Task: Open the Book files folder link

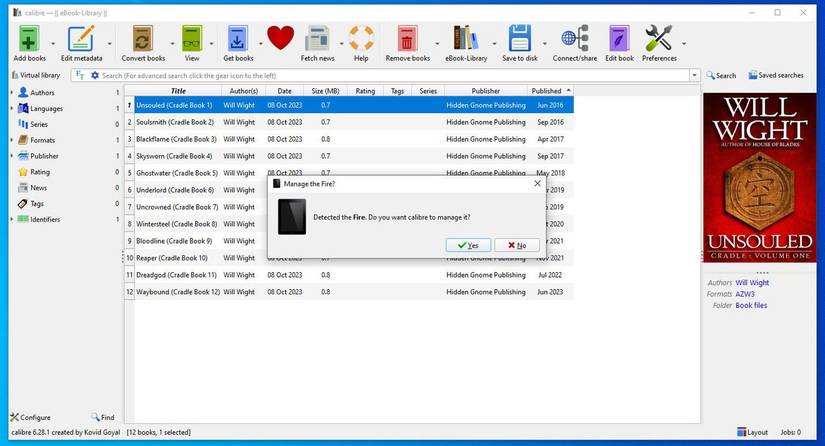Action: pos(751,305)
